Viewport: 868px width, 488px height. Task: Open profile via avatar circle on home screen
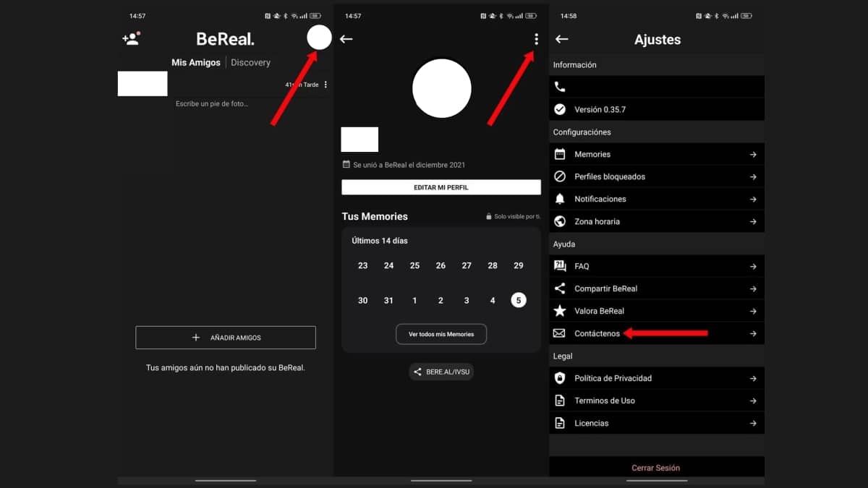(x=319, y=38)
